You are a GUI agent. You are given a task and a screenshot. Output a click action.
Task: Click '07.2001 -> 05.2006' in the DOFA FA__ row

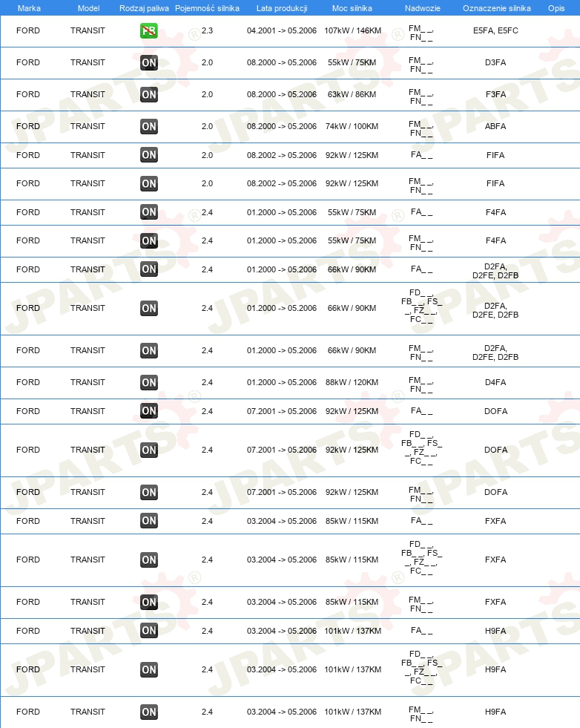point(282,411)
